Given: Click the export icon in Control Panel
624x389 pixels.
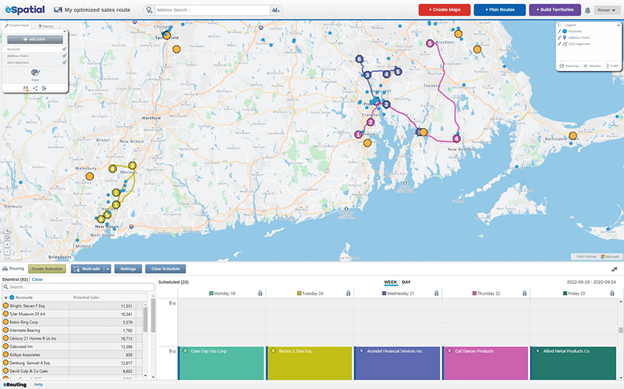Looking at the screenshot, I should 44,88.
